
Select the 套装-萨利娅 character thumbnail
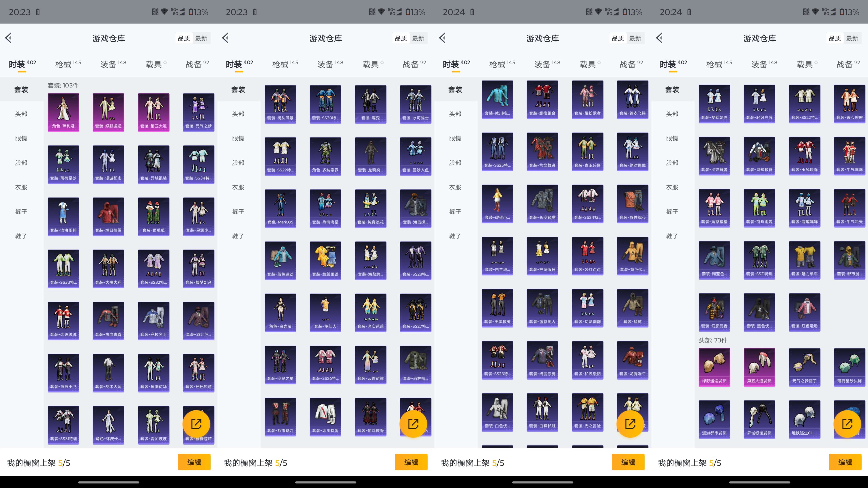(63, 112)
